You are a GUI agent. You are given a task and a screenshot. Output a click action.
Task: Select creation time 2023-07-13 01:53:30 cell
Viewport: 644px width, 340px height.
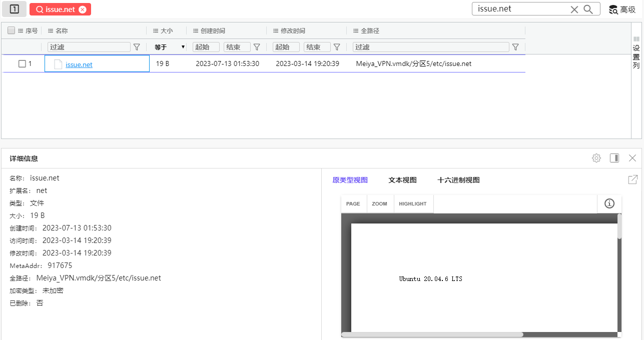(227, 63)
